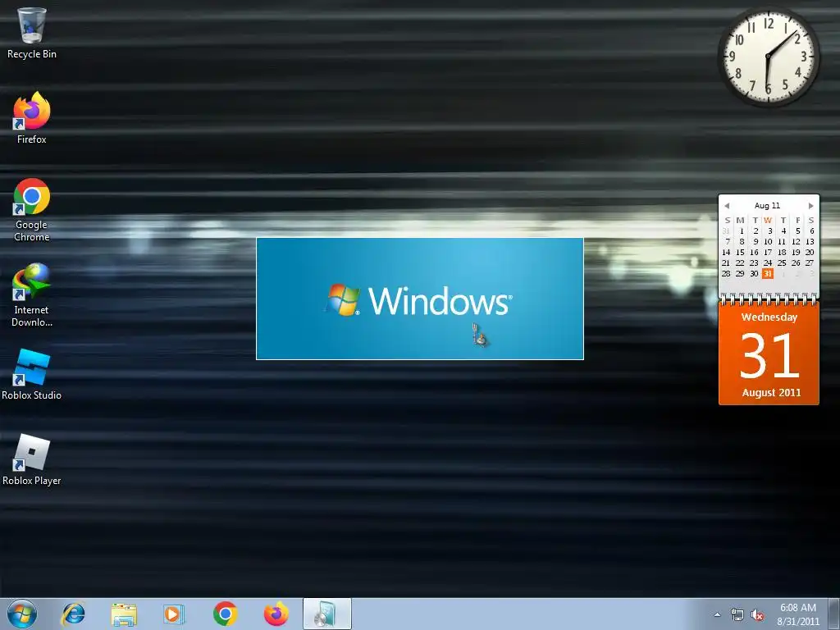This screenshot has width=840, height=630.
Task: Select day 28 in the calendar gadget
Action: pos(726,274)
